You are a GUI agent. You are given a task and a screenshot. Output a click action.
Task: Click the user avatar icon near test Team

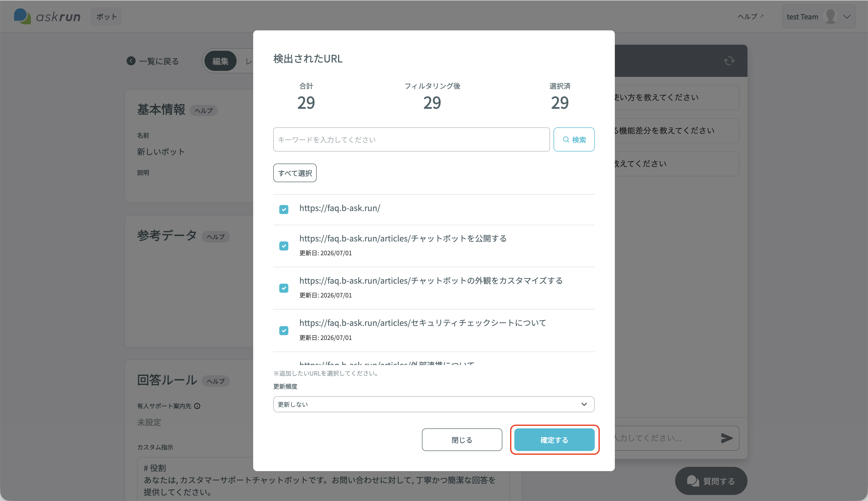pos(830,17)
